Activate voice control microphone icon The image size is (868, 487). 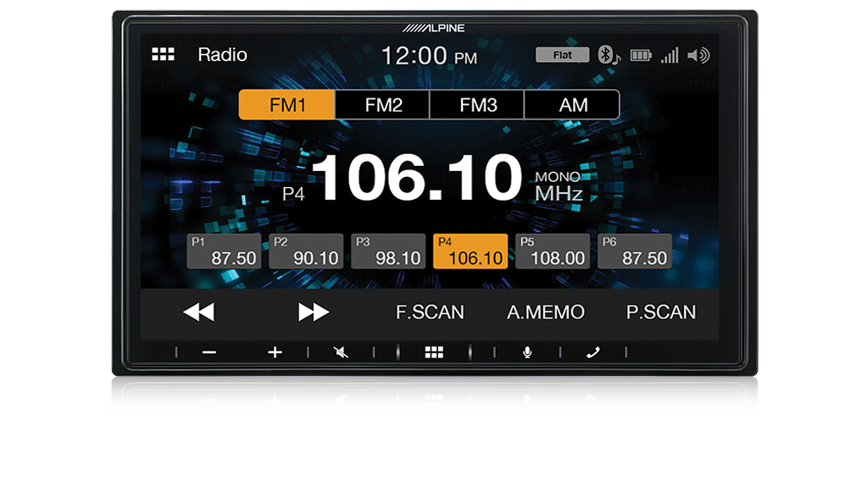click(x=527, y=352)
